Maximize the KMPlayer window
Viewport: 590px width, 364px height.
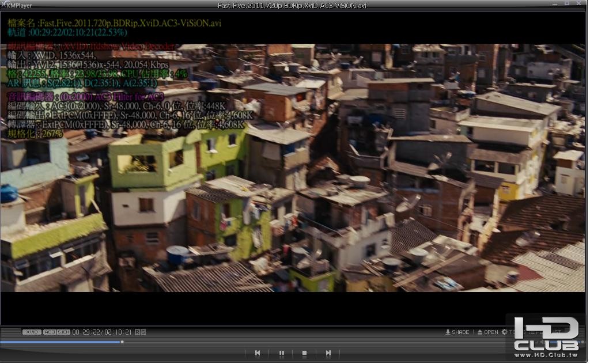click(568, 3)
